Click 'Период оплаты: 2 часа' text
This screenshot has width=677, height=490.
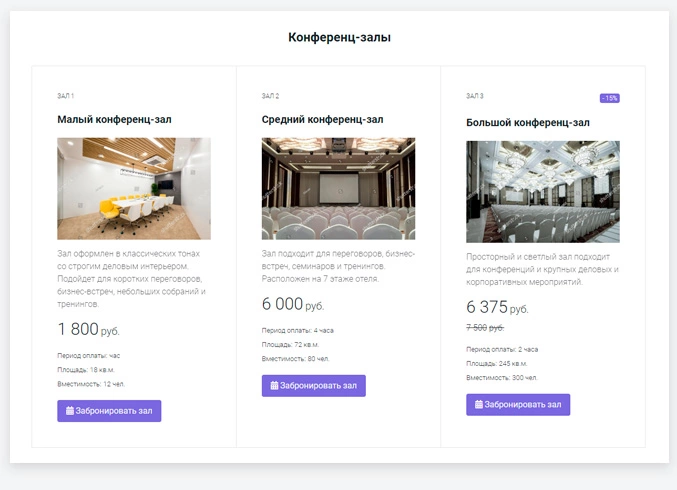[502, 349]
